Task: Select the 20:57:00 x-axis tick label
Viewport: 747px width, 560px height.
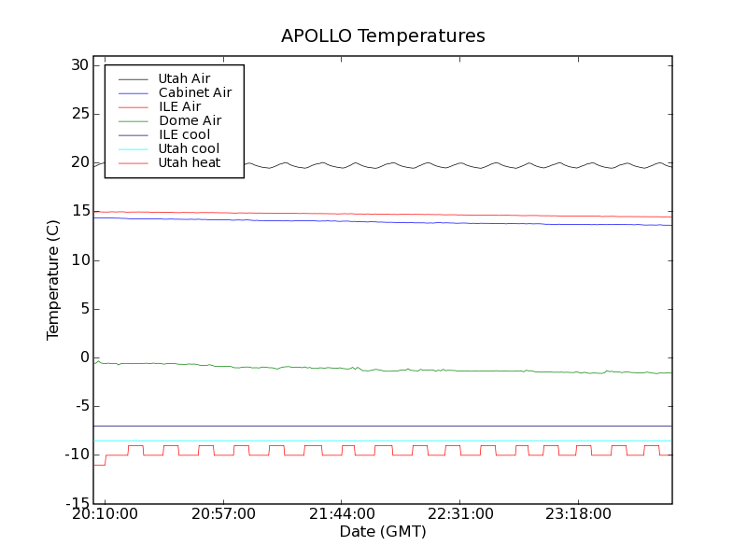Action: (223, 514)
